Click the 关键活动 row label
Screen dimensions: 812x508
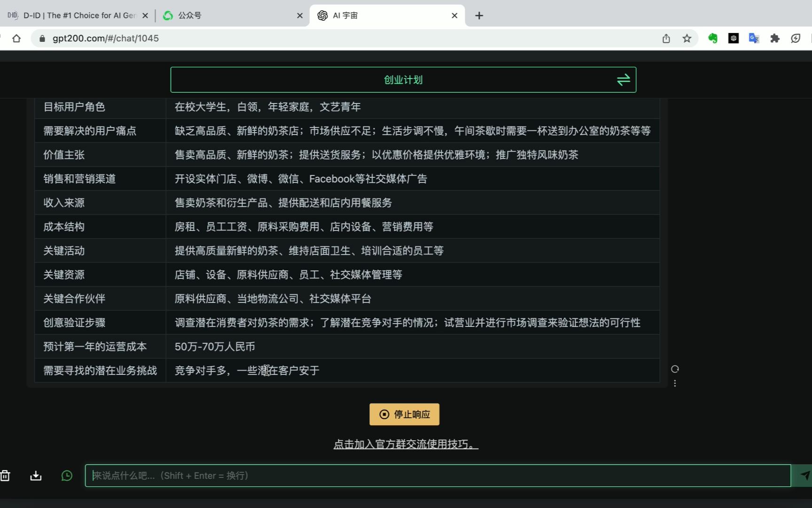[64, 251]
